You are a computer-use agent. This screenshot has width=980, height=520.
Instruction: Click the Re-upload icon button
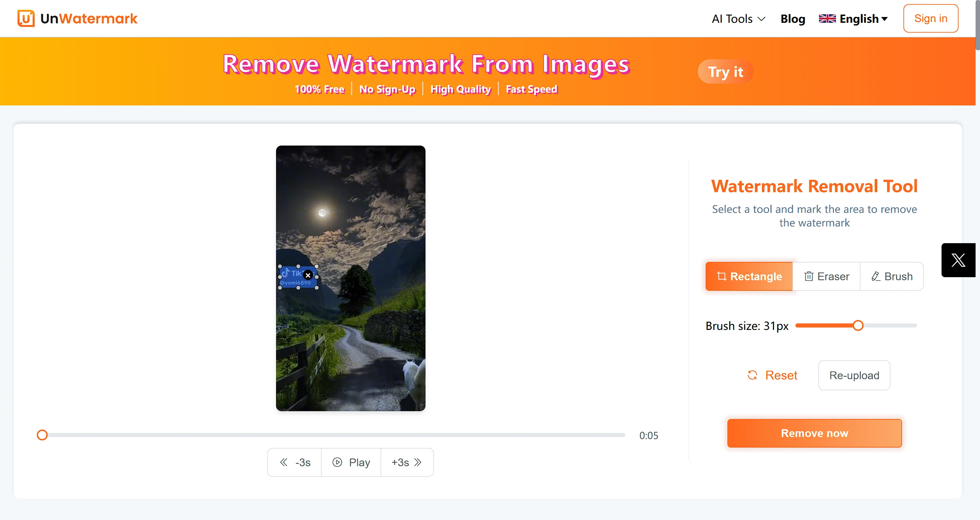point(854,375)
